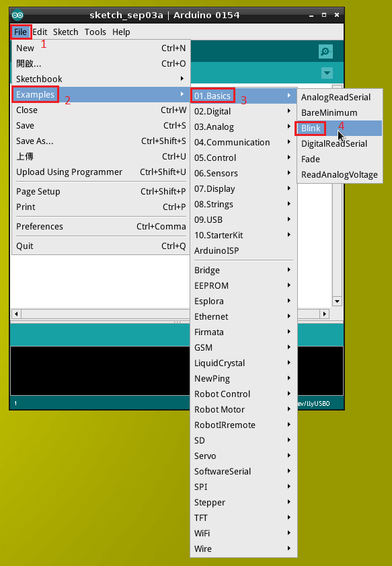Expand the 02.Digital examples submenu
This screenshot has width=392, height=566.
coord(243,112)
